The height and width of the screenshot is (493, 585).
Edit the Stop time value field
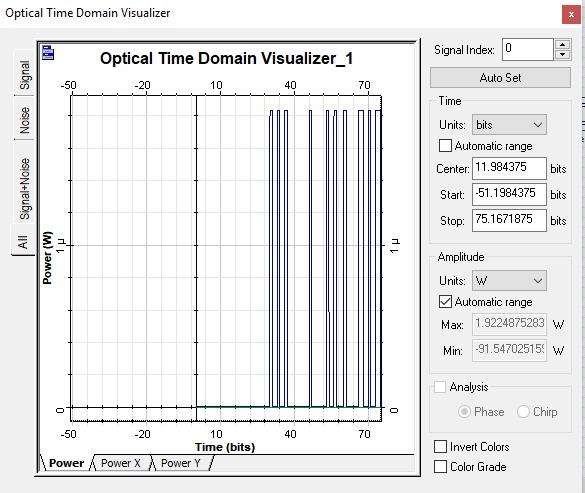click(509, 220)
